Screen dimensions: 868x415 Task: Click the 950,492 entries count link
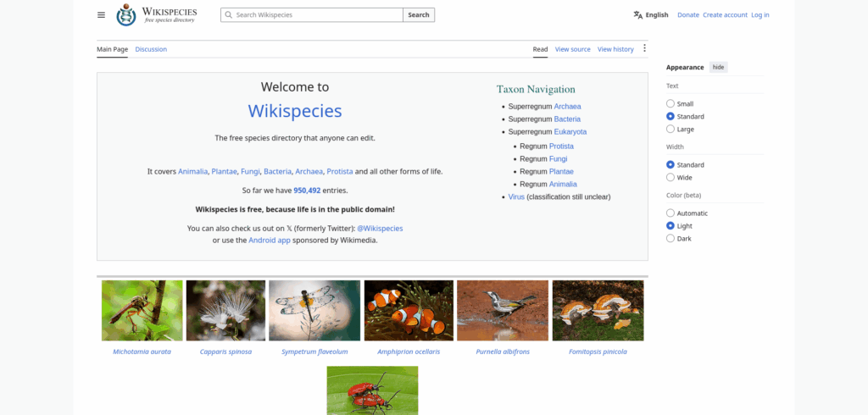(307, 191)
